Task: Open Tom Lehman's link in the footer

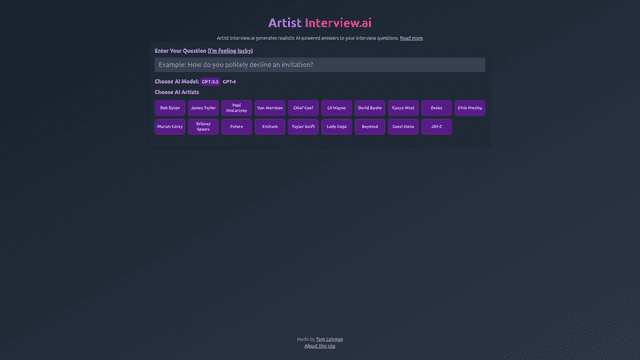Action: (329, 339)
